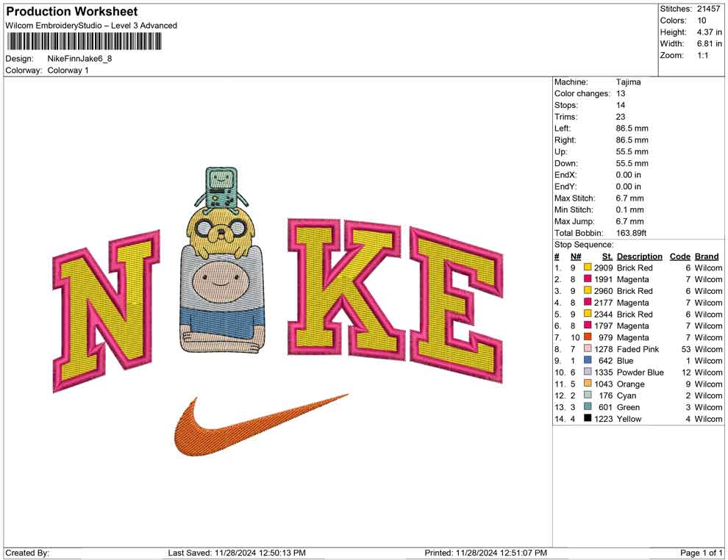Click the Total Bobbin value '163.89ft'
Screen dimensions: 728x560
(631, 233)
